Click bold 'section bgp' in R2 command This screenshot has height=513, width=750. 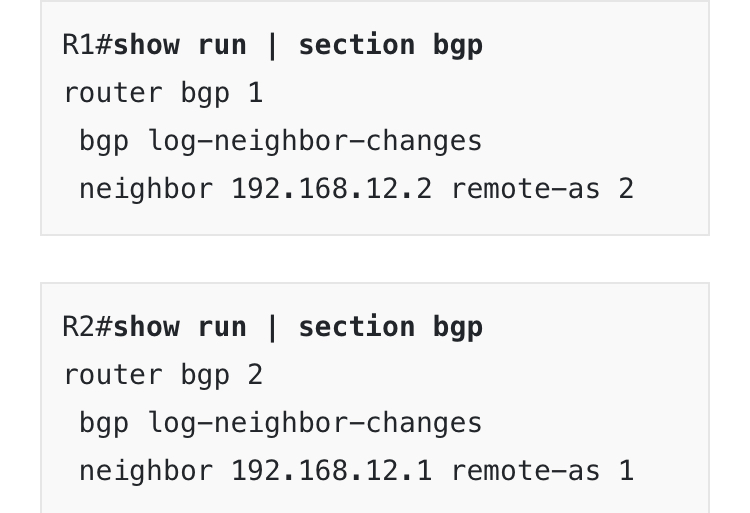coord(391,329)
